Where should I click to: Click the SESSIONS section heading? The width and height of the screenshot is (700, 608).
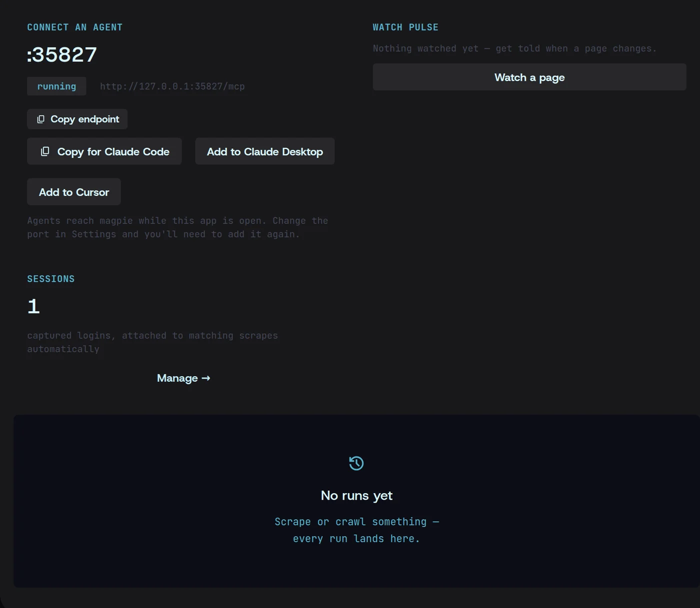coord(51,279)
